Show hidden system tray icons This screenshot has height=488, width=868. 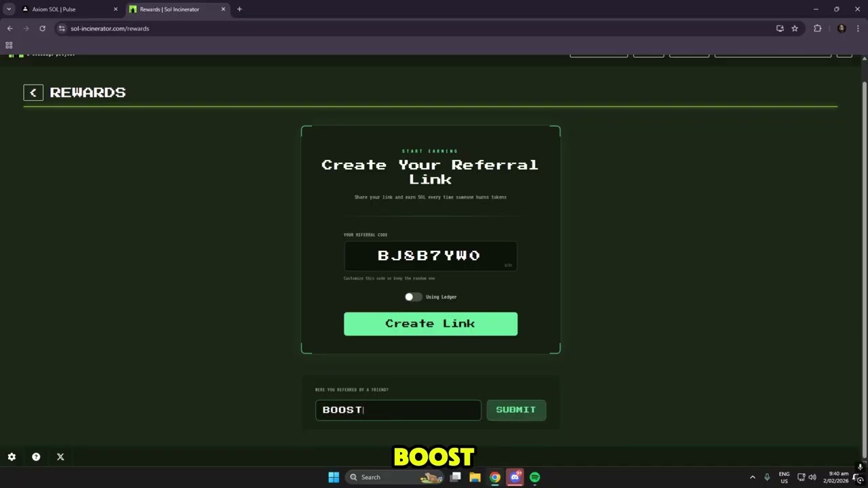752,477
